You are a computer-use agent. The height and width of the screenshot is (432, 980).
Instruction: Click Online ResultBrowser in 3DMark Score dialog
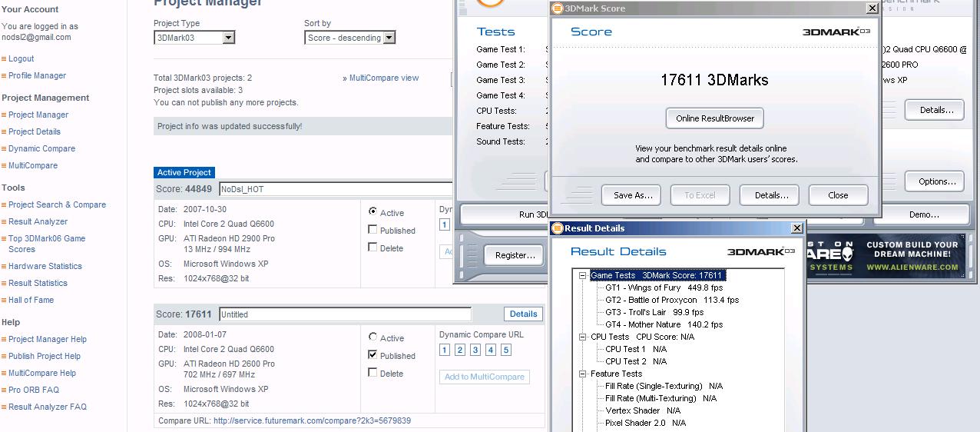coord(715,118)
